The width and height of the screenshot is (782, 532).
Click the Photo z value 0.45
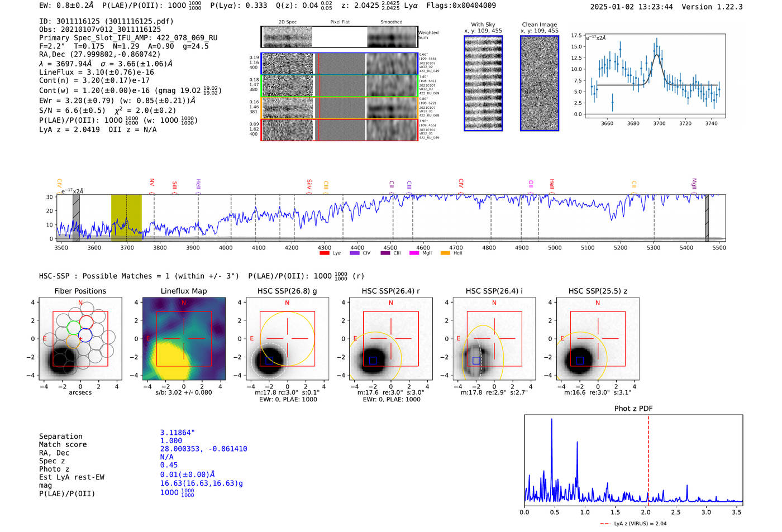pyautogui.click(x=169, y=465)
